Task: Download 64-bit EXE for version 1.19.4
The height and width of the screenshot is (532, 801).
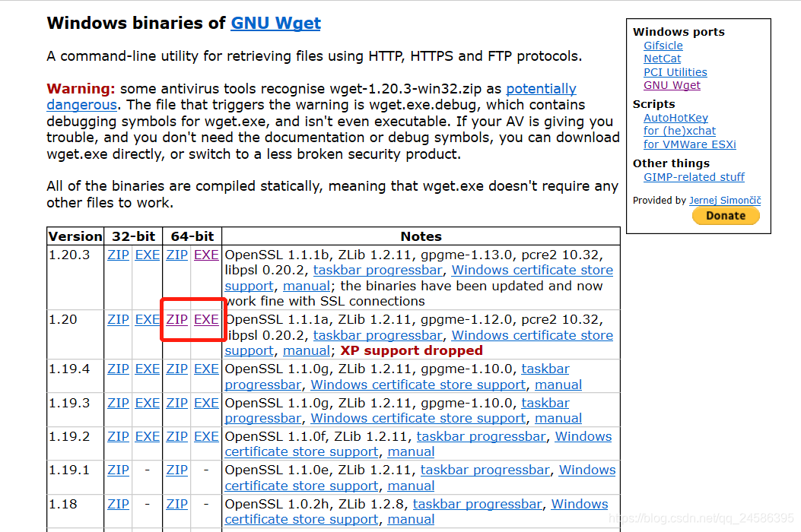Action: 206,369
